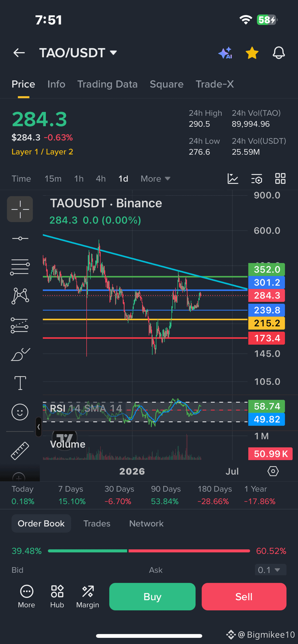
Task: Open the AI analysis sparkle icon
Action: click(225, 53)
